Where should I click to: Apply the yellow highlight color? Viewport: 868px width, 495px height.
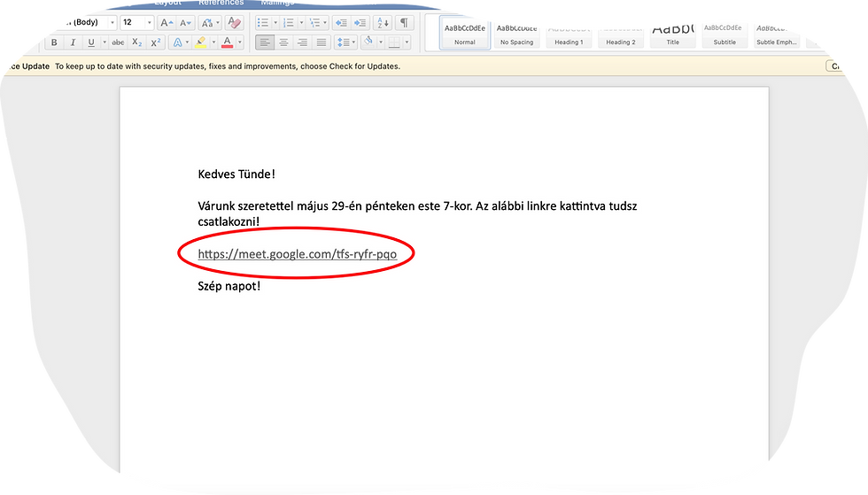[200, 43]
